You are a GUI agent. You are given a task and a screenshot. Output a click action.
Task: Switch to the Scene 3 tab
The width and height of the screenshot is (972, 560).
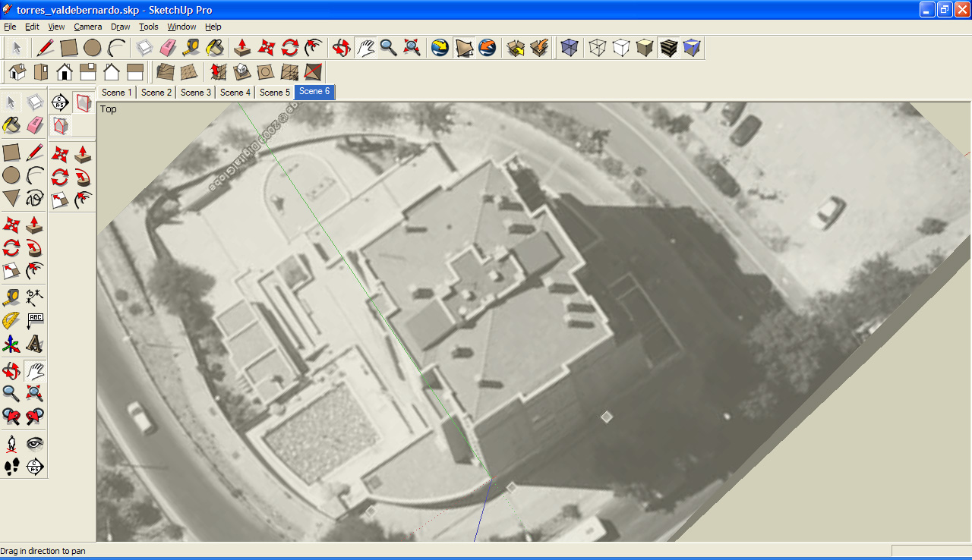(196, 92)
